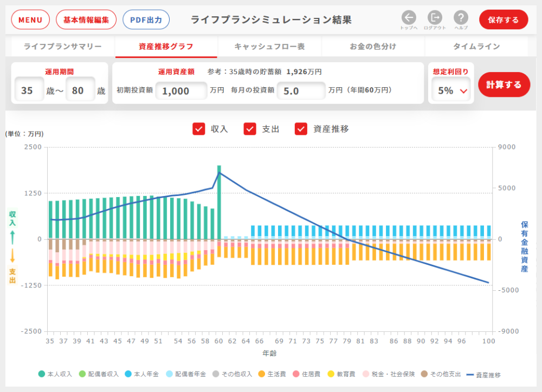Toggle the 支出 checkbox
Viewport: 542px width, 392px height.
point(250,129)
